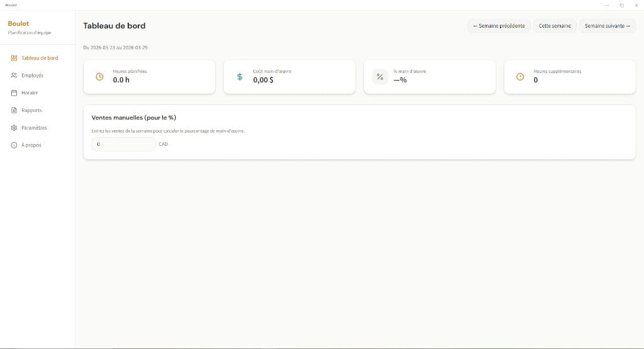Viewport: 644px width, 349px height.
Task: Focus the weekly sales amount field
Action: (123, 144)
